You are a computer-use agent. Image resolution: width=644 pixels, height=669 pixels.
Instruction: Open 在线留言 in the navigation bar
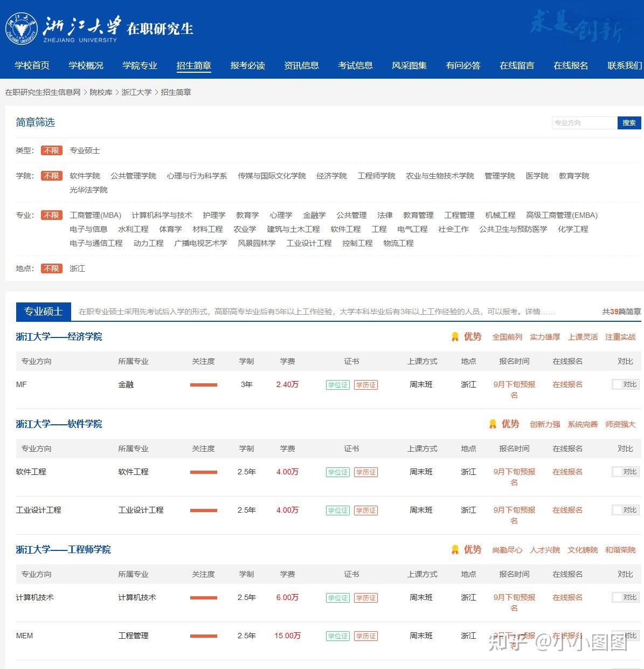(x=517, y=65)
